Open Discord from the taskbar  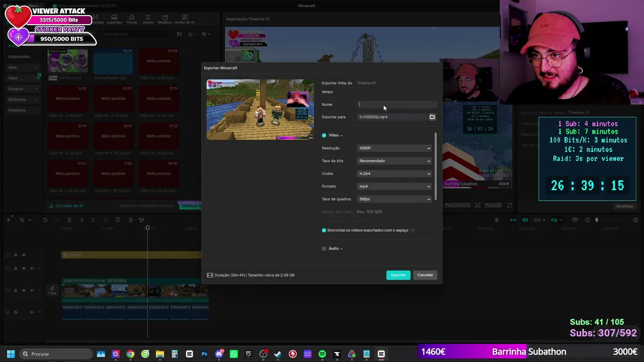coord(219,354)
